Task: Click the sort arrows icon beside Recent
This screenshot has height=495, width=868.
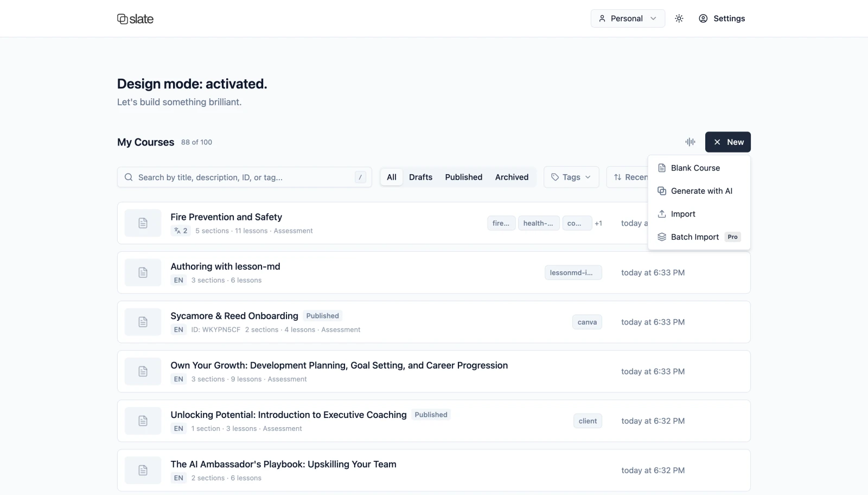Action: click(617, 177)
